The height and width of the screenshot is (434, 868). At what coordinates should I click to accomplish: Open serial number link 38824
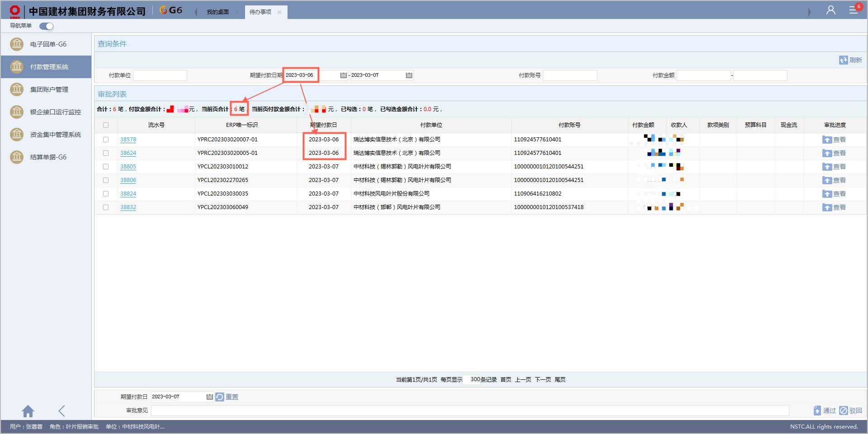click(128, 194)
